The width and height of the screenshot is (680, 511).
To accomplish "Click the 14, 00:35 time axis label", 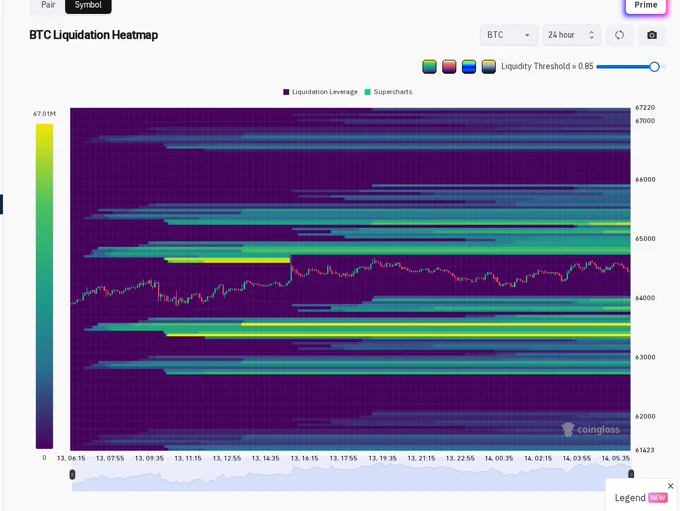I will [x=499, y=458].
